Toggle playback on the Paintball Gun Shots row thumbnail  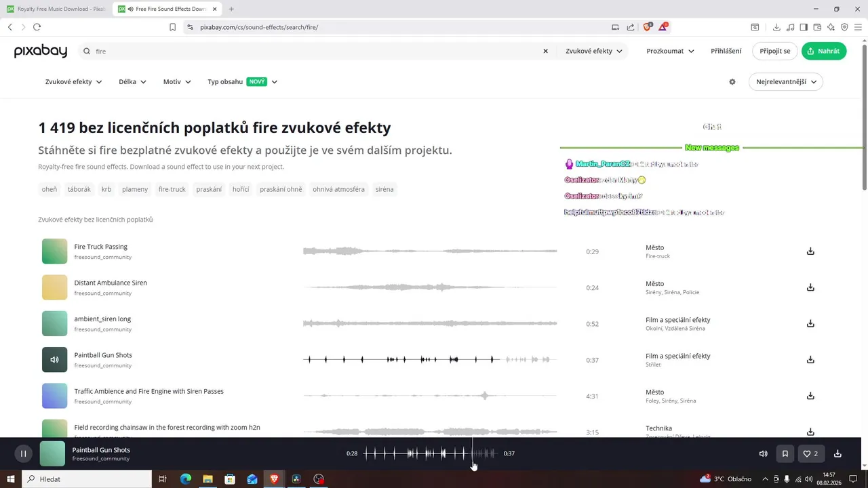[x=54, y=360]
